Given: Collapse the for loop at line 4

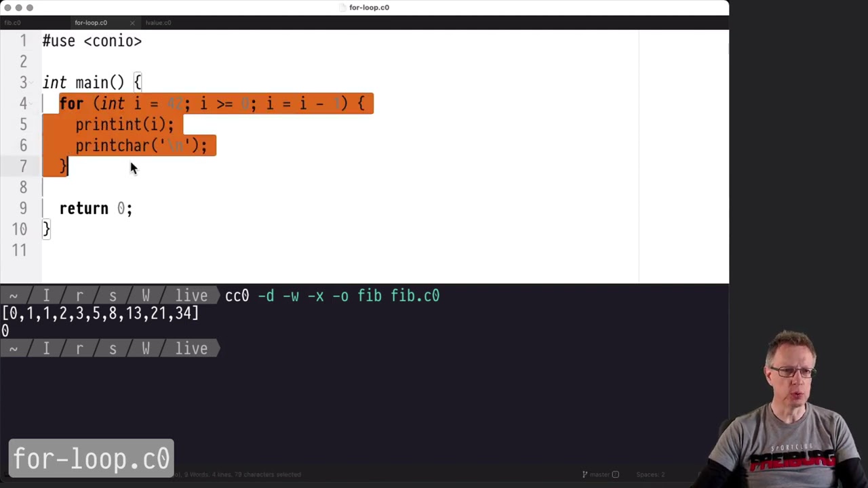Looking at the screenshot, I should (34, 104).
